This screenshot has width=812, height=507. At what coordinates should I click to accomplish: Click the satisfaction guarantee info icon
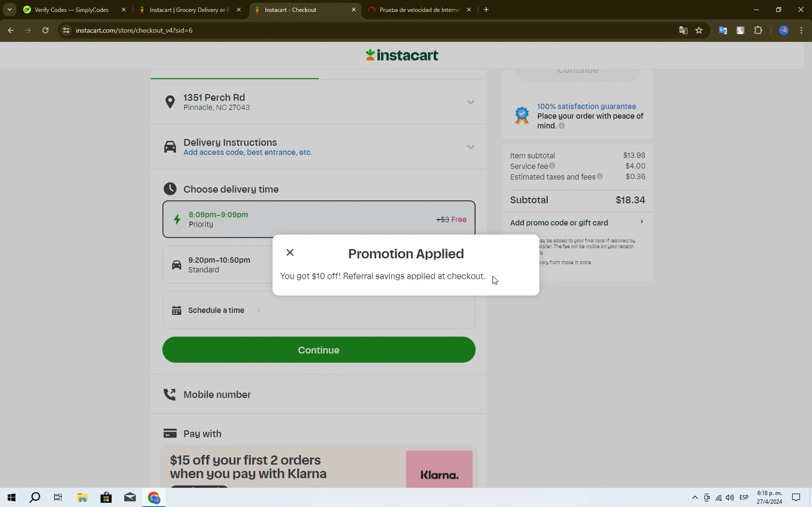coord(562,126)
